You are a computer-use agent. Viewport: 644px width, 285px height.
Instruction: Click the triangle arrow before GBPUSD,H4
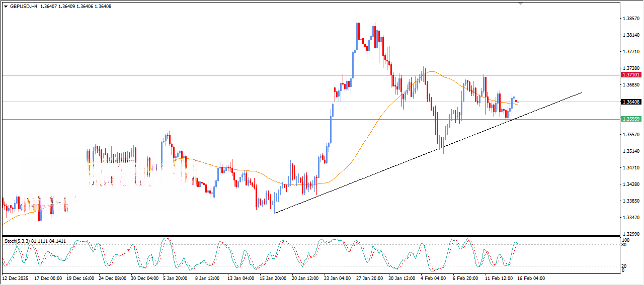click(6, 7)
